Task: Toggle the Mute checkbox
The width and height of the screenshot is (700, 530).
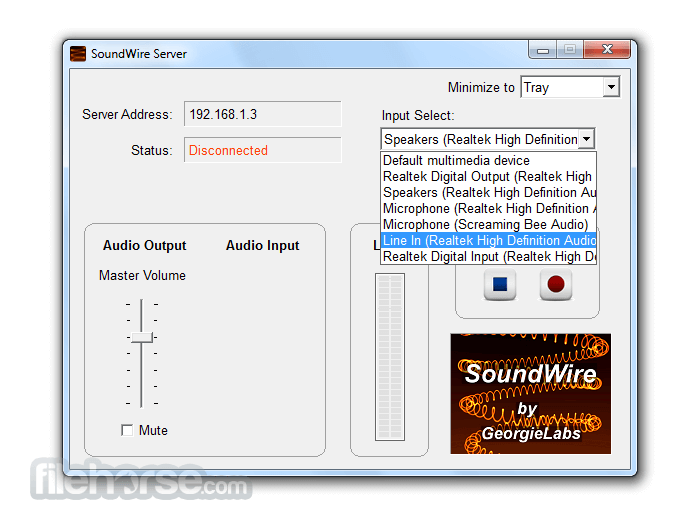Action: 127,430
